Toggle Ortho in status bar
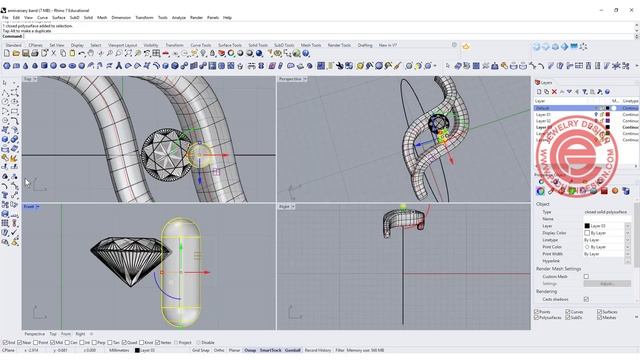The height and width of the screenshot is (360, 640). [x=219, y=350]
